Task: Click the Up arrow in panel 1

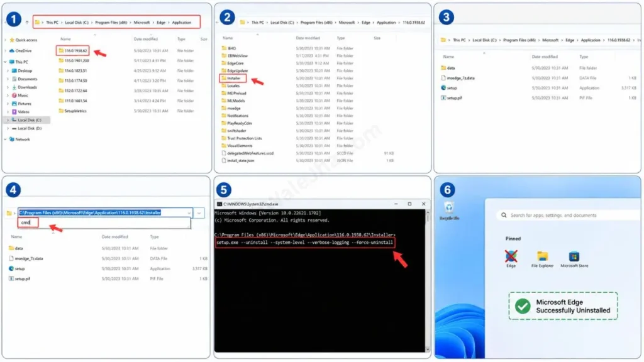Action: [x=27, y=23]
